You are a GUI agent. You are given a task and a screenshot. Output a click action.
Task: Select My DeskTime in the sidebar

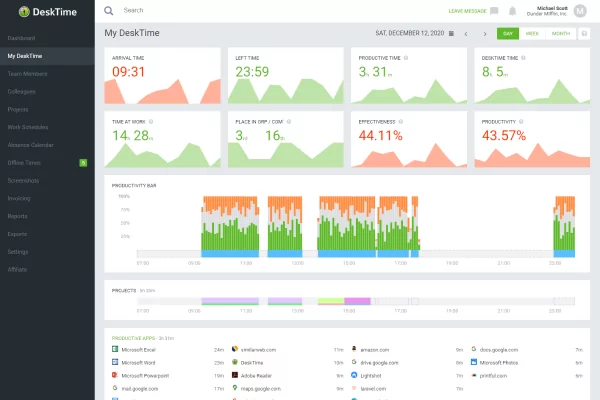click(x=47, y=56)
